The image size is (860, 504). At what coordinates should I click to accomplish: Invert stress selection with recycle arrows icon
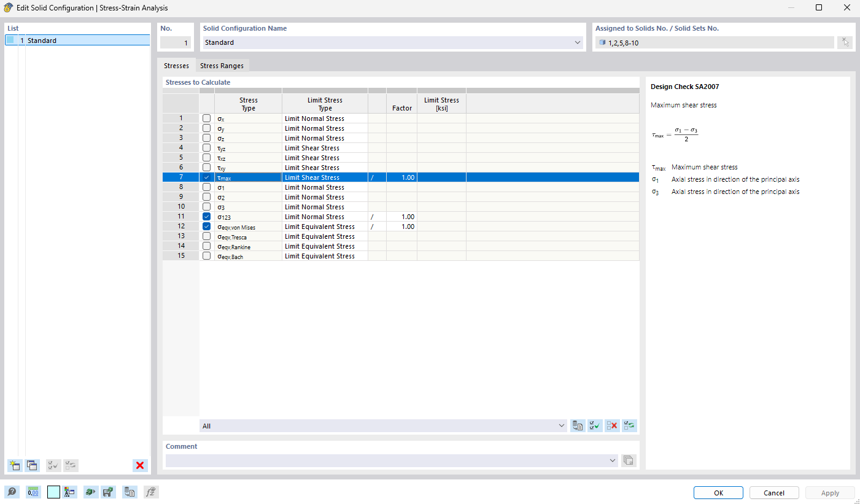pyautogui.click(x=629, y=425)
